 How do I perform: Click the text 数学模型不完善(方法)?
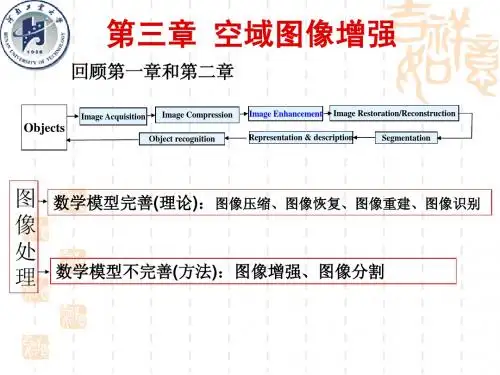click(137, 272)
